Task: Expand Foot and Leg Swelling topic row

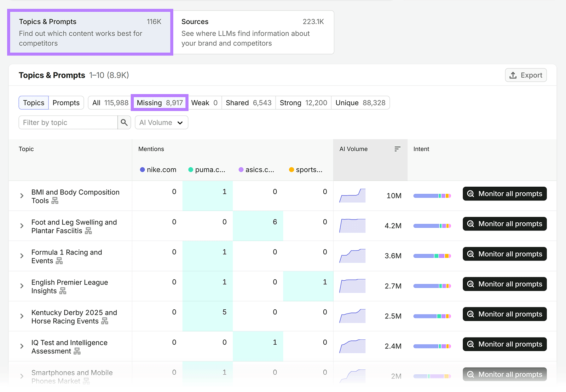Action: [22, 226]
